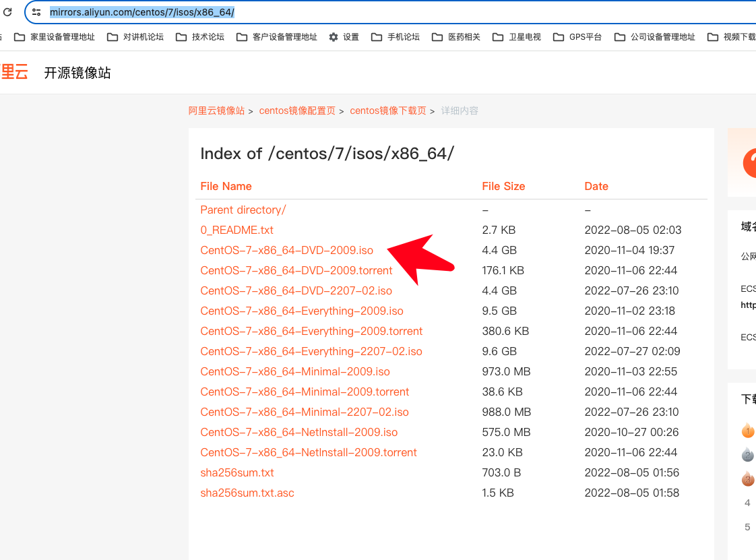Open site information icon in address bar
This screenshot has width=756, height=560.
point(36,13)
